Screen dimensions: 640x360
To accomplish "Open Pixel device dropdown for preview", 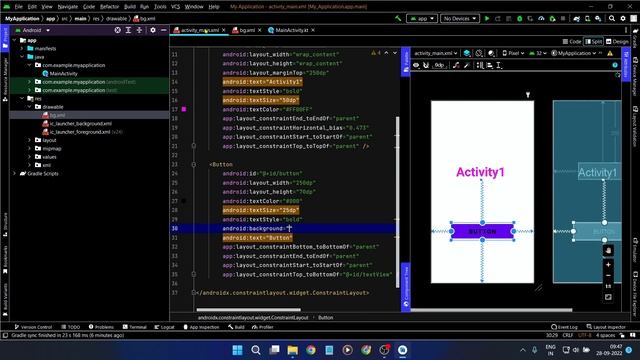I will click(513, 53).
